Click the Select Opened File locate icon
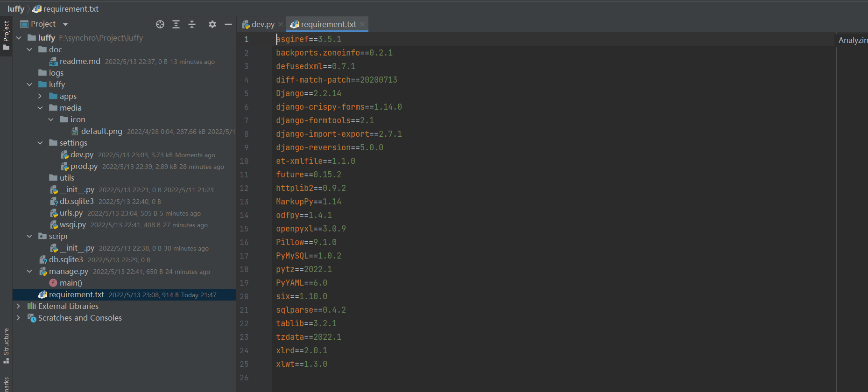 coord(160,24)
